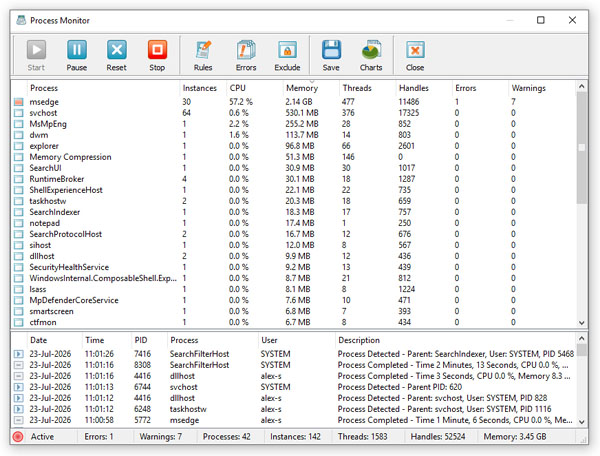Select the SearchProtocolHost process name
This screenshot has height=456, width=600.
click(65, 235)
